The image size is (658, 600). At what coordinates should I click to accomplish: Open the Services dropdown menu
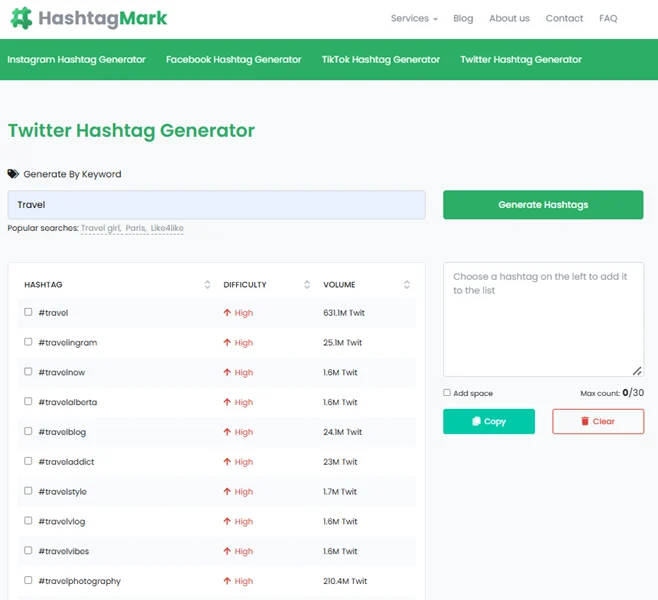click(414, 18)
